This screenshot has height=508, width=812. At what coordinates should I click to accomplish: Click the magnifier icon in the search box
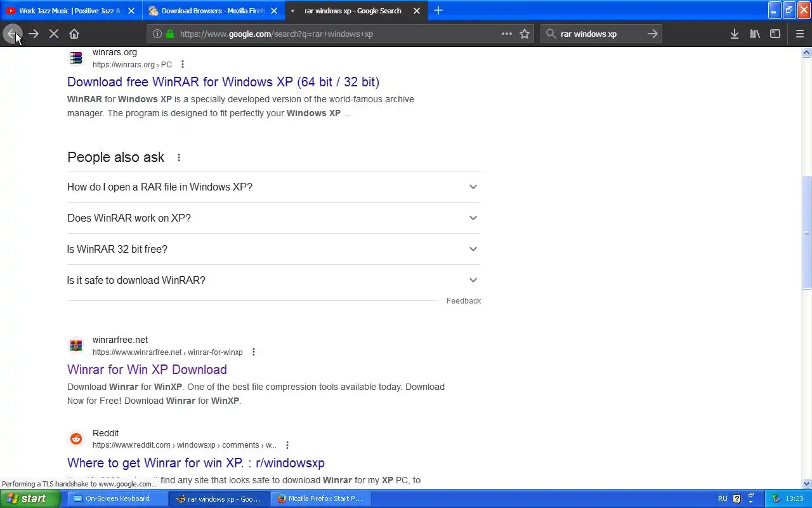[x=551, y=34]
